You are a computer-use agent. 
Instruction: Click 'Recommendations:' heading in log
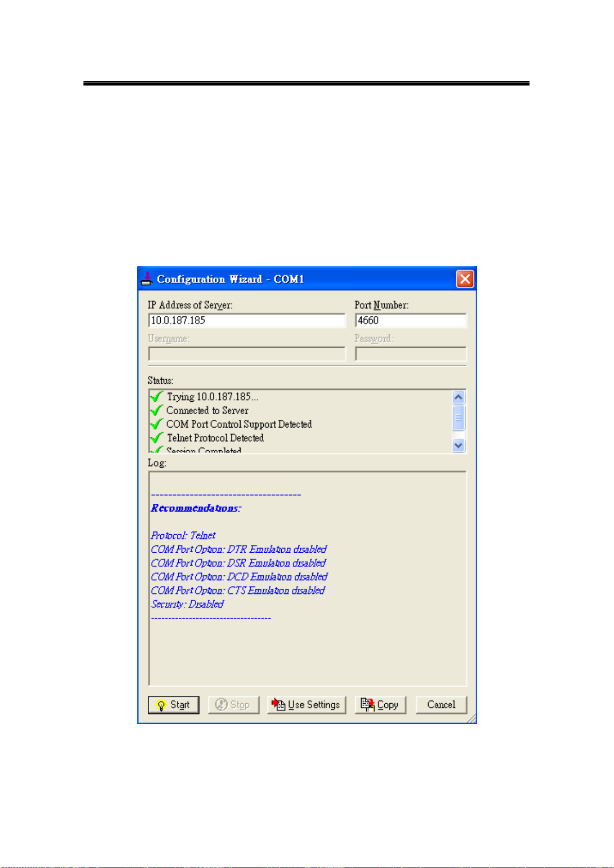tap(196, 508)
